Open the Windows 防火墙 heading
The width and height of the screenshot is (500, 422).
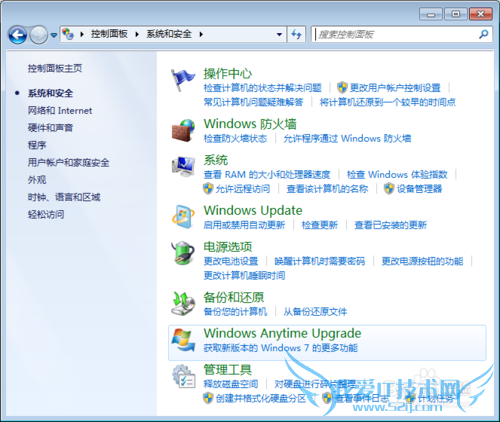click(250, 124)
